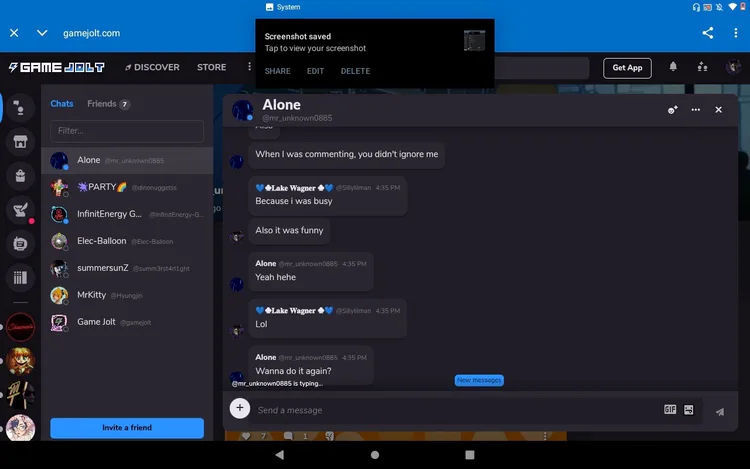Tap the share icon in browser bar
The image size is (750, 469).
click(x=707, y=33)
